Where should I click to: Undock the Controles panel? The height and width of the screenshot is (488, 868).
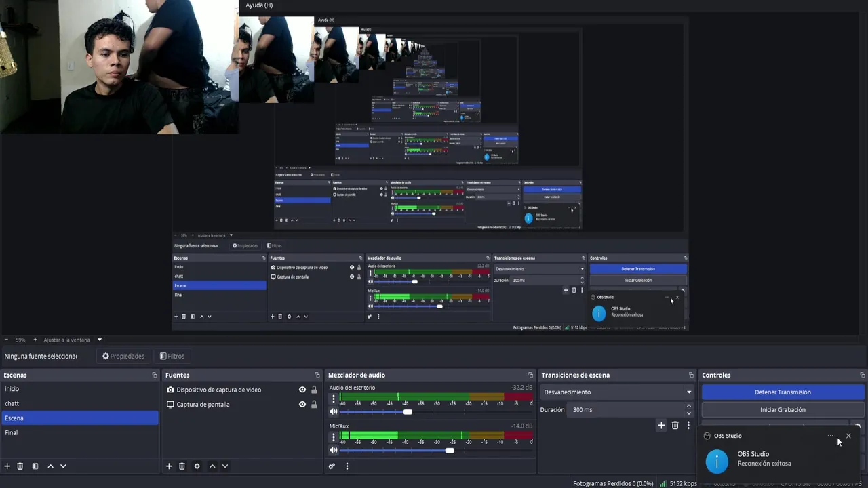862,375
